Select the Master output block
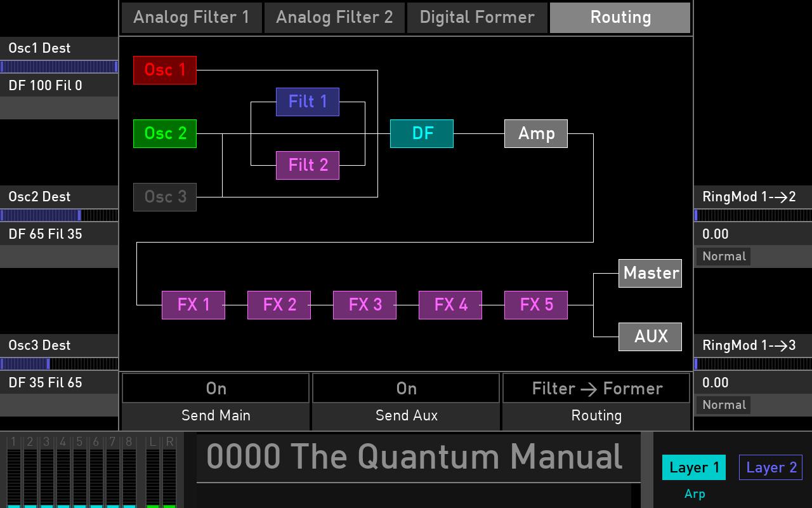812x508 pixels. [650, 273]
